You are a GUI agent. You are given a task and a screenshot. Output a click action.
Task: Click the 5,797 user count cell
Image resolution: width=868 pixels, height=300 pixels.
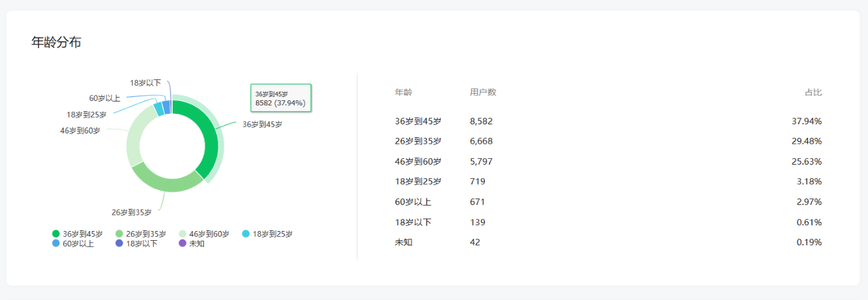[x=480, y=161]
